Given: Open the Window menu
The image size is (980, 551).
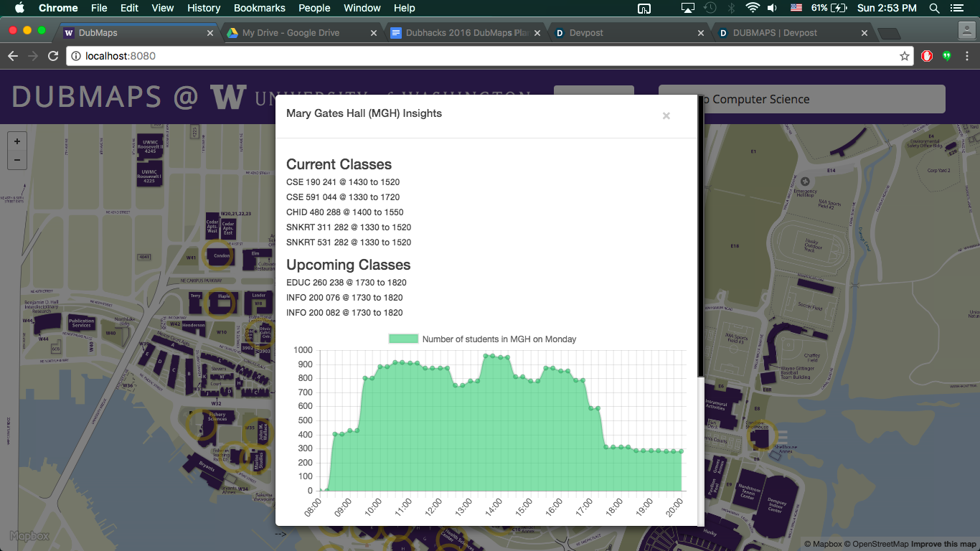Looking at the screenshot, I should click(362, 8).
